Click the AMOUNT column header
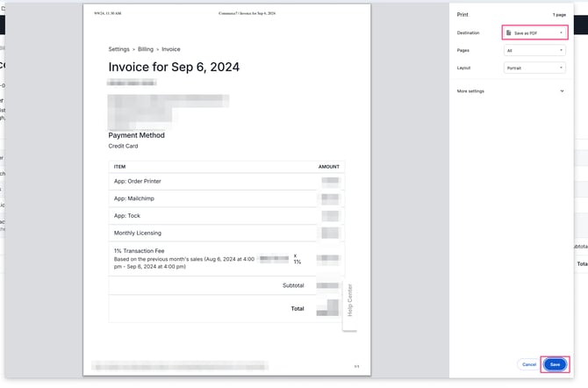Screen dimensions: 588x388 [x=329, y=167]
